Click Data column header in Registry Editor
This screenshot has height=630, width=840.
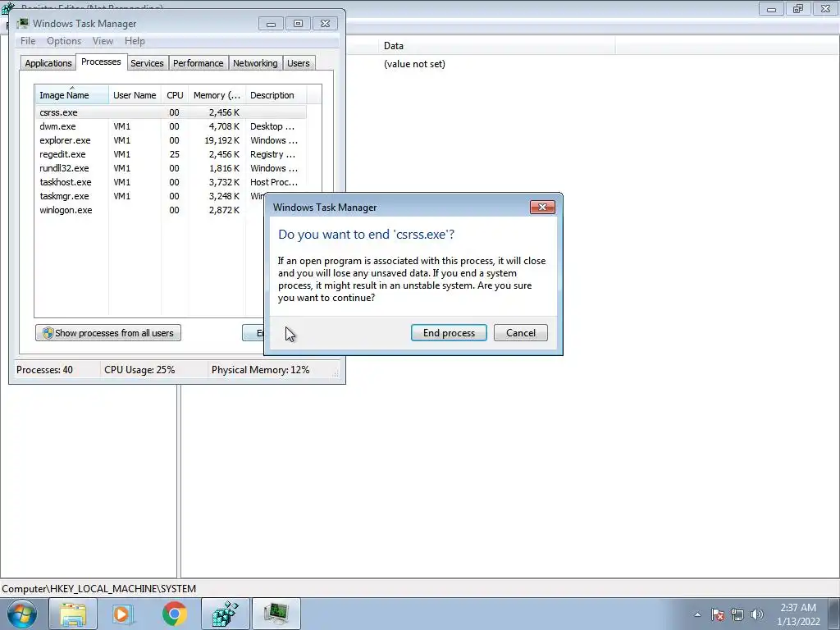pyautogui.click(x=496, y=46)
